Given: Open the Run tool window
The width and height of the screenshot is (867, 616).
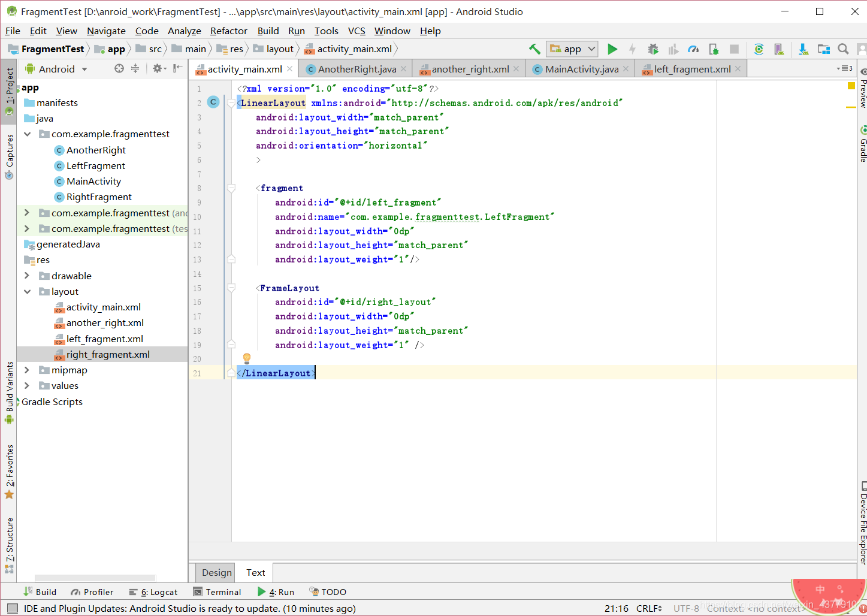Looking at the screenshot, I should pos(276,591).
